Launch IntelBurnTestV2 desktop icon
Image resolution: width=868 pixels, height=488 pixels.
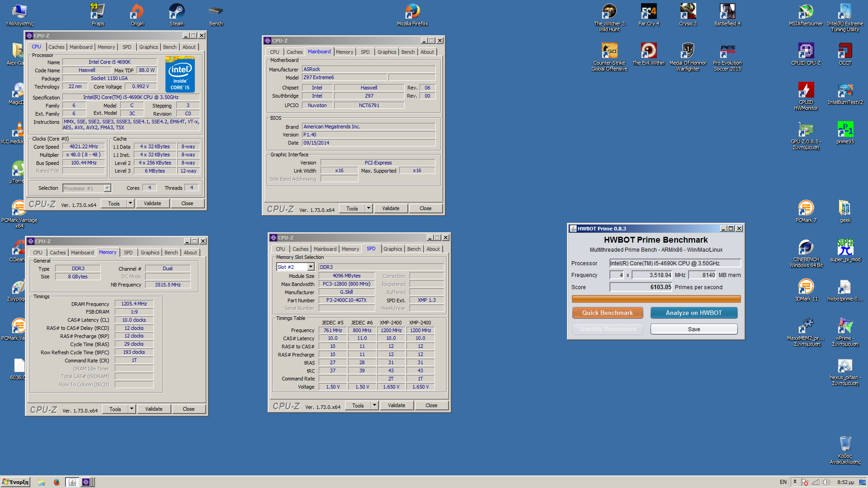coord(845,93)
